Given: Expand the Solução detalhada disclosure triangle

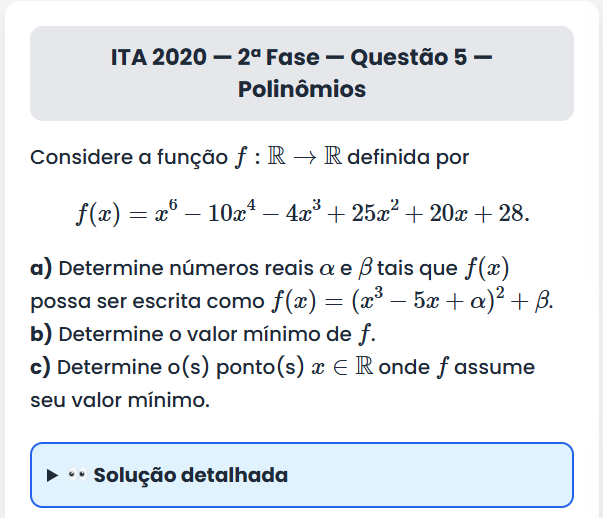Looking at the screenshot, I should click(53, 475).
